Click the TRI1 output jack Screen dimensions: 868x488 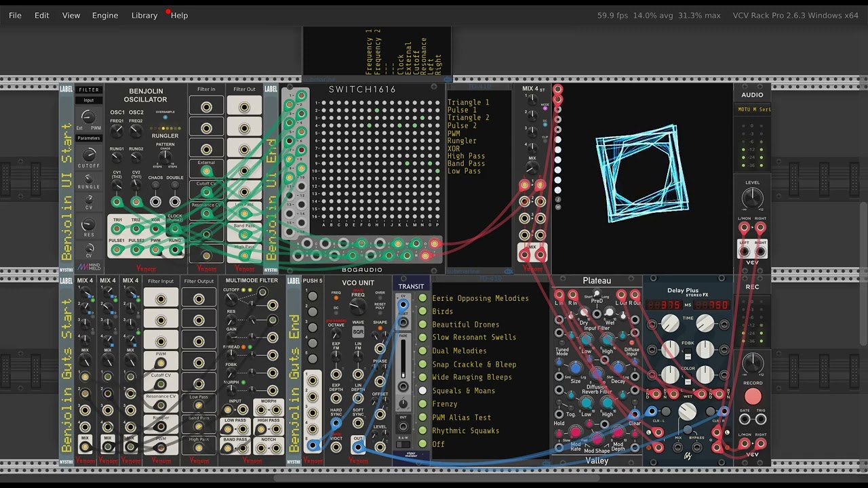117,229
